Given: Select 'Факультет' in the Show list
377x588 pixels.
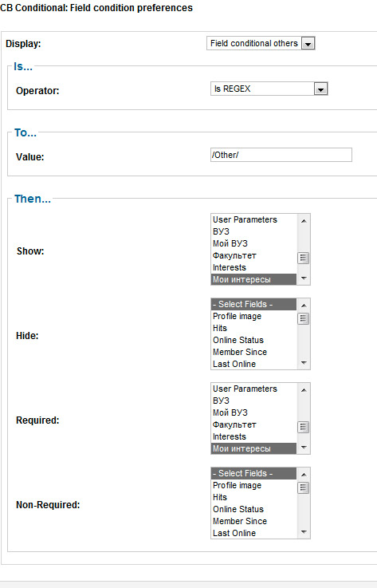Looking at the screenshot, I should pos(254,256).
